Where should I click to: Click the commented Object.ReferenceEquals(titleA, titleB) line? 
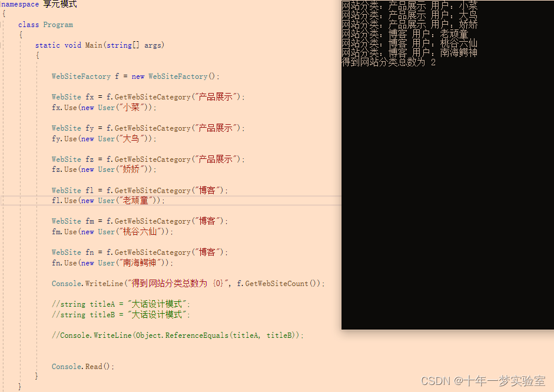[178, 335]
